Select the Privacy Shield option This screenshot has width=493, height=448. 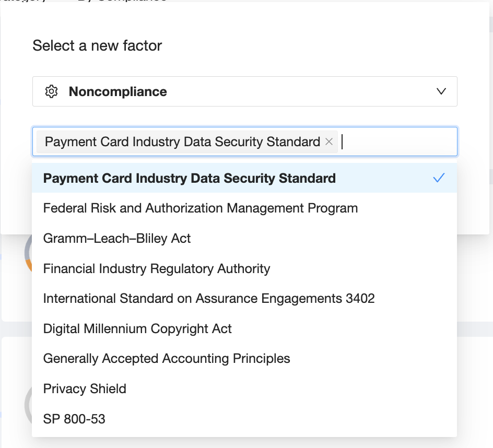85,389
